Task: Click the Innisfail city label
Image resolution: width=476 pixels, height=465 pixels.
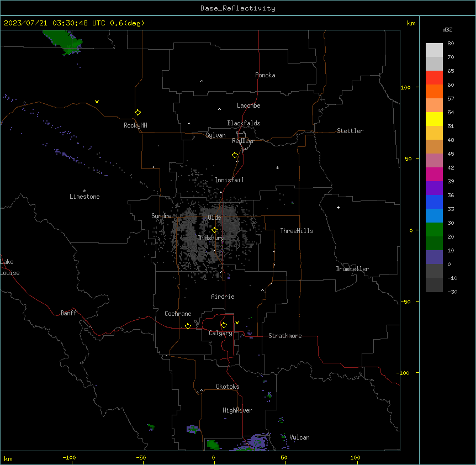Action: click(x=229, y=180)
